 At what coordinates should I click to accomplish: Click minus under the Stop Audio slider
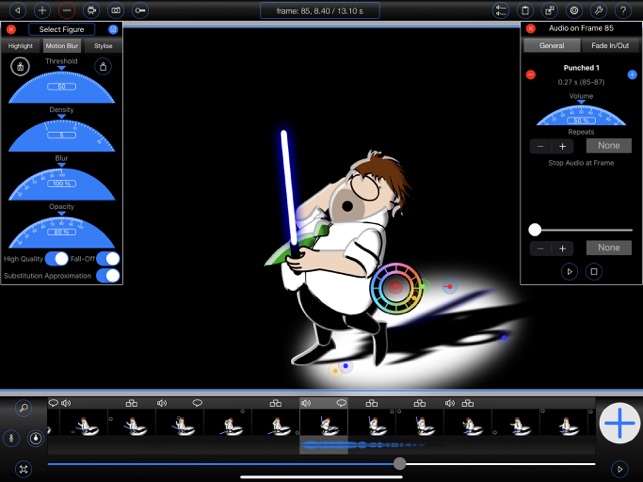(x=540, y=249)
